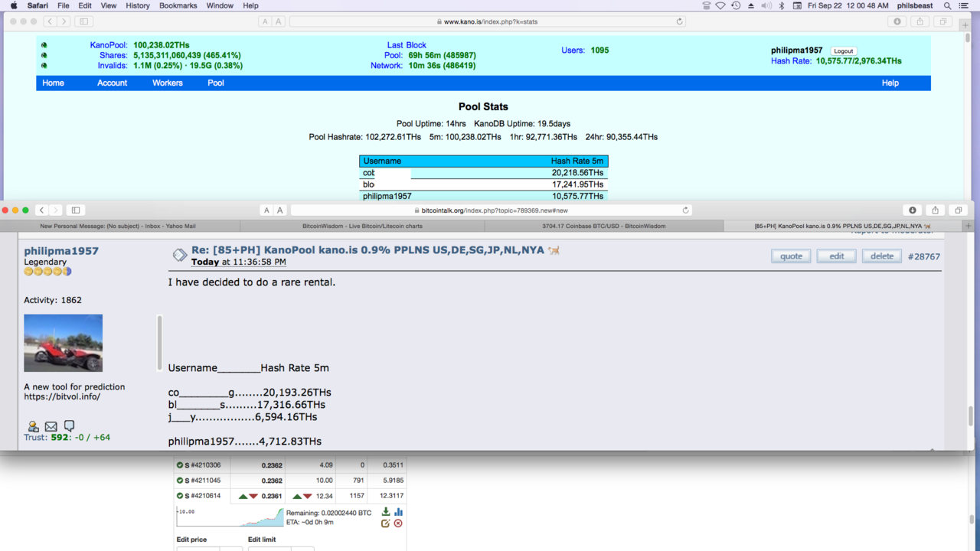Image resolution: width=980 pixels, height=551 pixels.
Task: Click Home in KanoPool navigation bar
Action: [53, 83]
